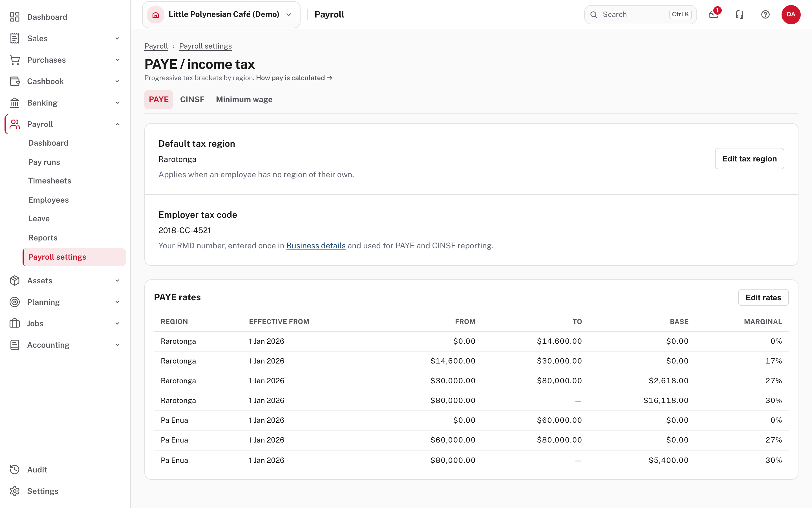Click the Payroll people icon
The width and height of the screenshot is (812, 508).
pyautogui.click(x=14, y=124)
